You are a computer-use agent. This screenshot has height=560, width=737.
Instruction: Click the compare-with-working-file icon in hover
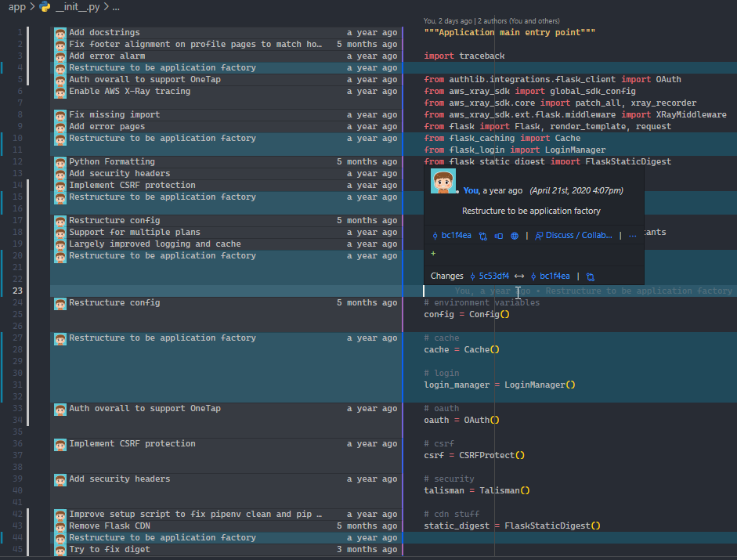[x=499, y=236]
